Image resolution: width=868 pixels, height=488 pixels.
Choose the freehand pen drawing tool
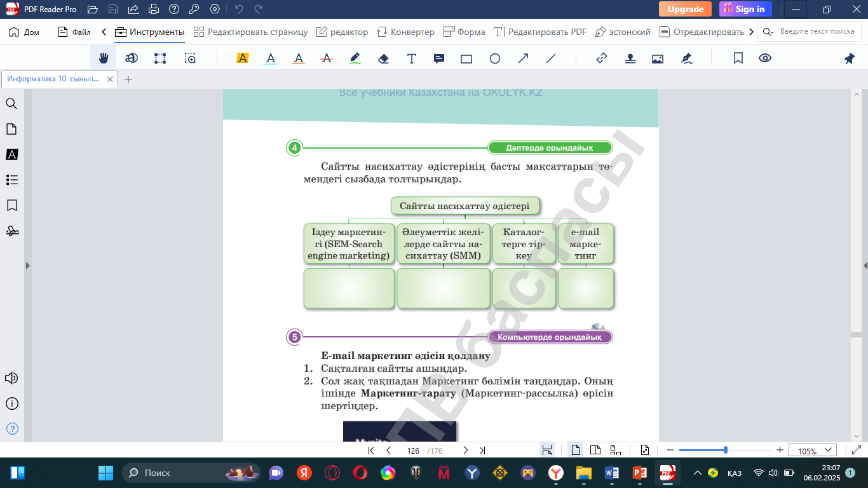coord(355,58)
